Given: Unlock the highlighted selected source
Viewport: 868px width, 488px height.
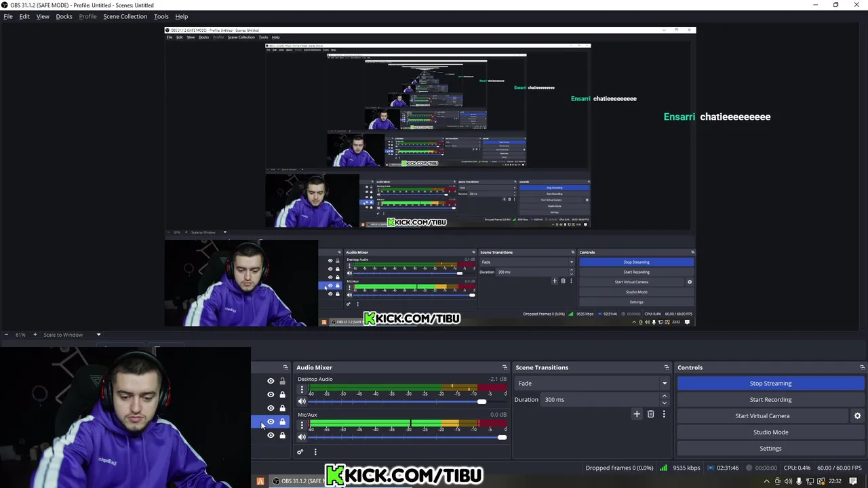Looking at the screenshot, I should [x=283, y=422].
